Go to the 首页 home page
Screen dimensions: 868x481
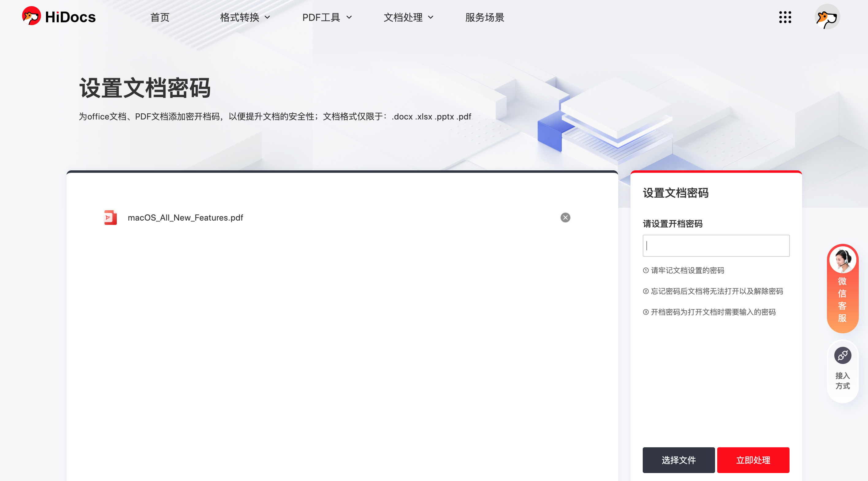point(160,17)
